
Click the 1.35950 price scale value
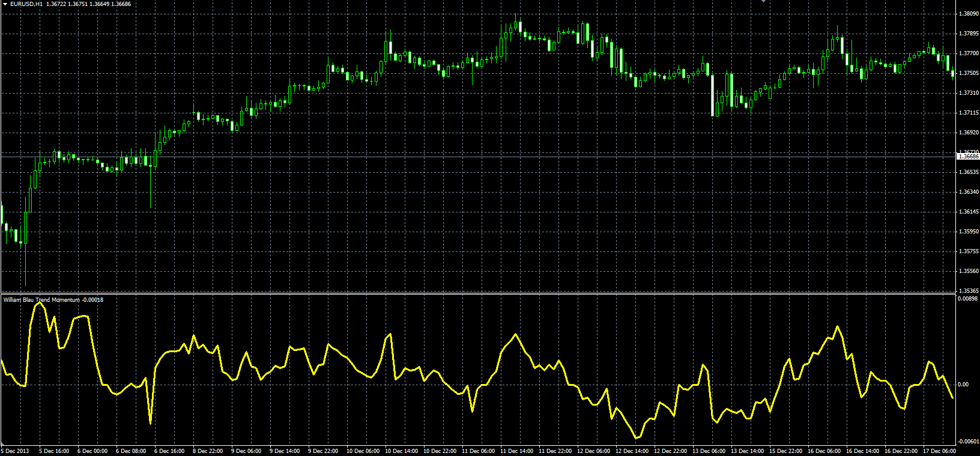(x=969, y=232)
